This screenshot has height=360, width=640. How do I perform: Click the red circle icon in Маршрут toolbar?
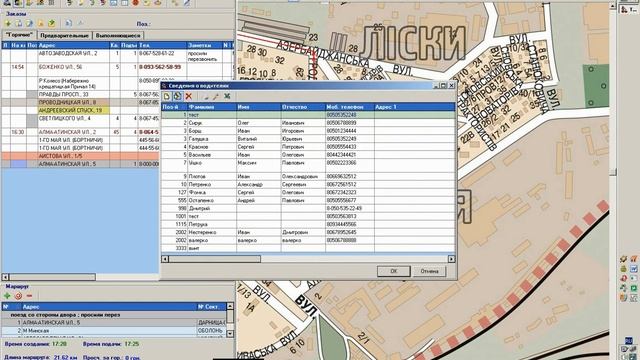point(18,296)
